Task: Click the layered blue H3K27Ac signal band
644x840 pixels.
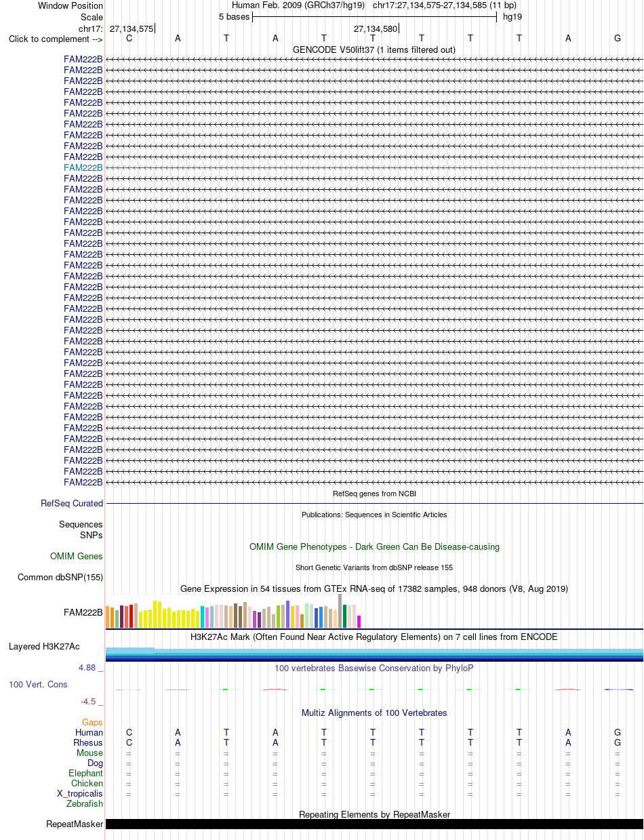Action: (x=374, y=654)
